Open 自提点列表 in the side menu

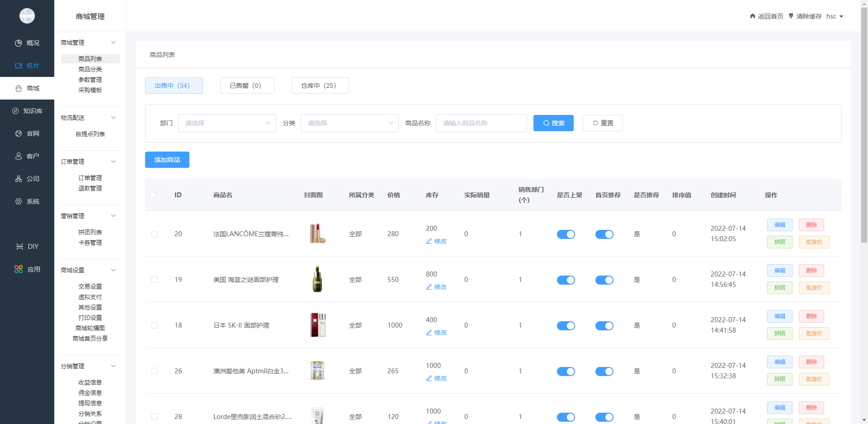90,134
